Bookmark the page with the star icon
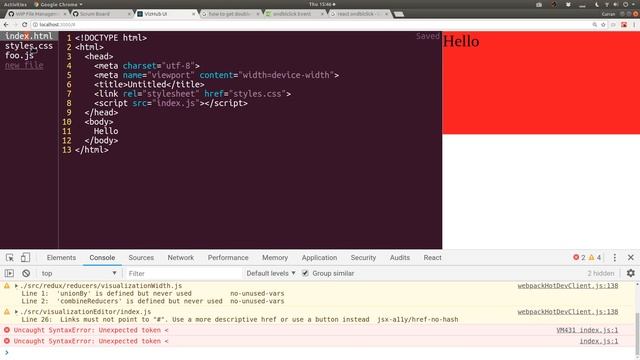This screenshot has width=640, height=360. tap(603, 25)
